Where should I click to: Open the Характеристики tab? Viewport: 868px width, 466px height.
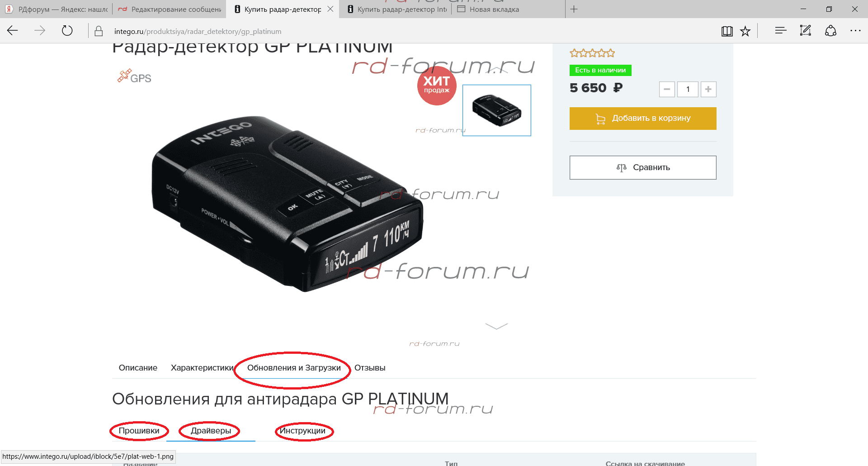point(202,368)
